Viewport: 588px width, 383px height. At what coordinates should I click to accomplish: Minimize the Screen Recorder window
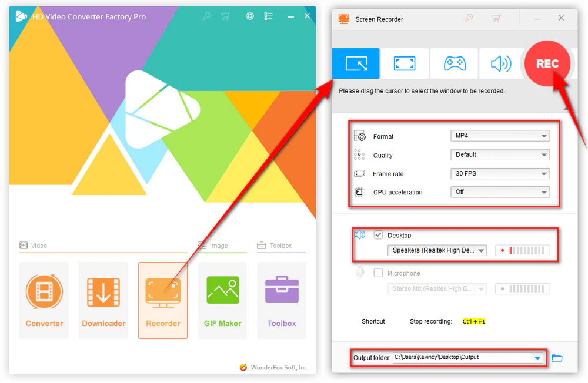538,18
